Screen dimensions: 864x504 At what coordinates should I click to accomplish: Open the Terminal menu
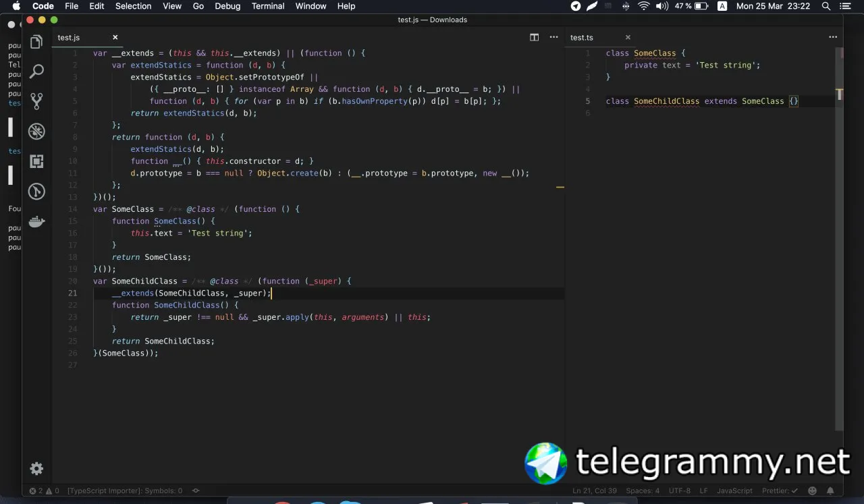268,6
